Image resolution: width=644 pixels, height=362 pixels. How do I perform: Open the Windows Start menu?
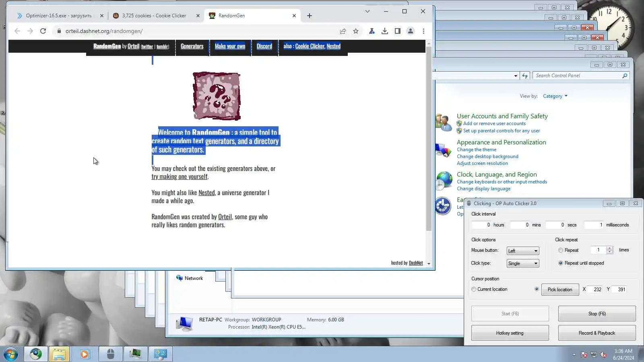(x=10, y=354)
